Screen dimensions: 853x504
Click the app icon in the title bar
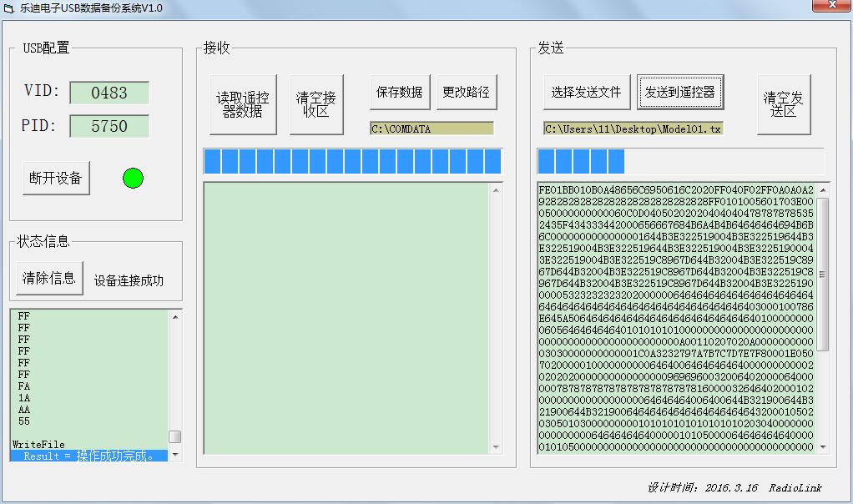(x=8, y=8)
